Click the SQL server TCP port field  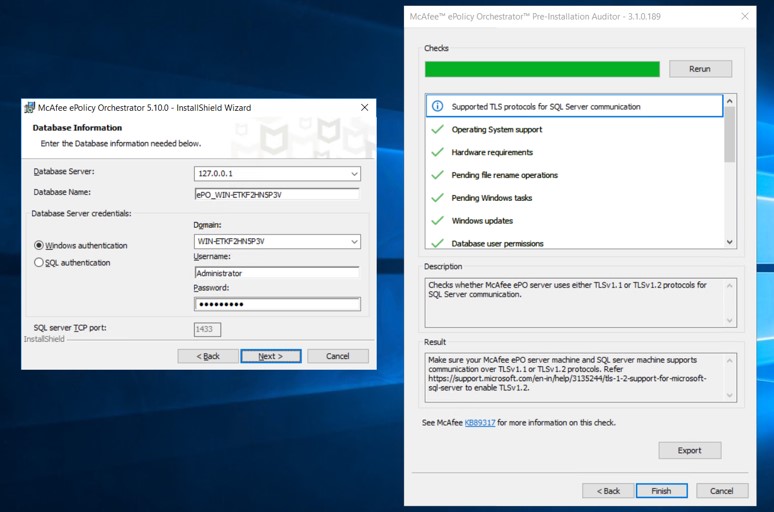(207, 329)
